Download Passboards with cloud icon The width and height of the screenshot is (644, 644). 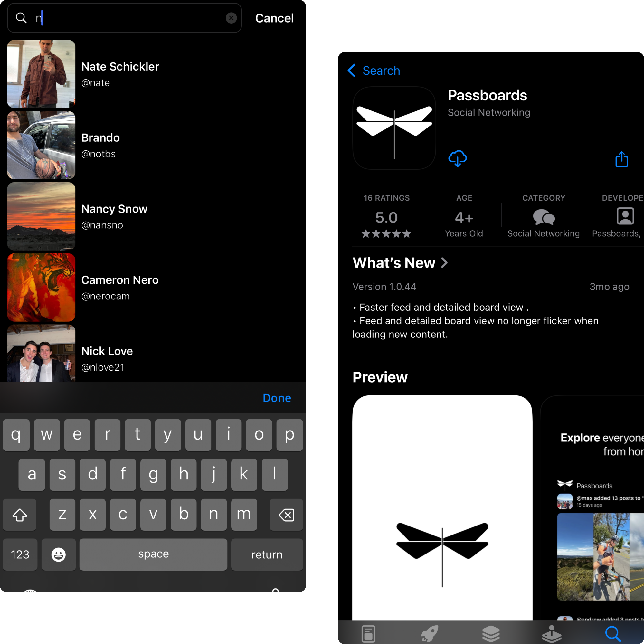[x=457, y=158]
